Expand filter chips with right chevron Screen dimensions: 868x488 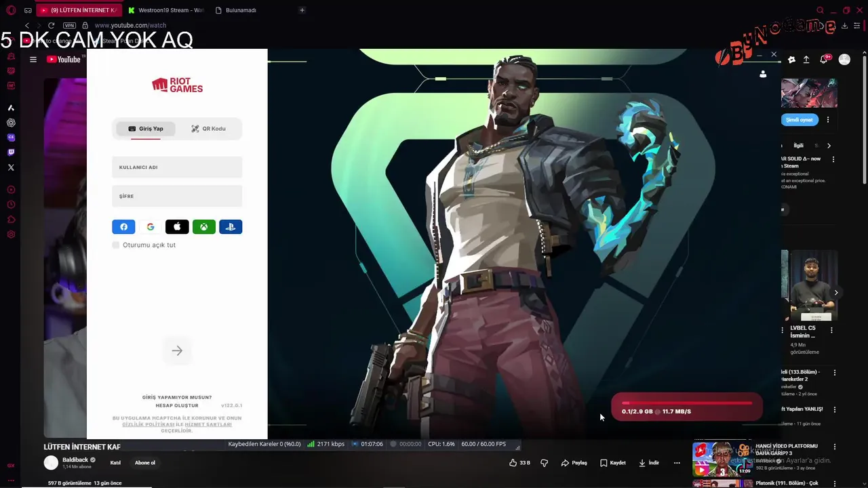click(829, 146)
